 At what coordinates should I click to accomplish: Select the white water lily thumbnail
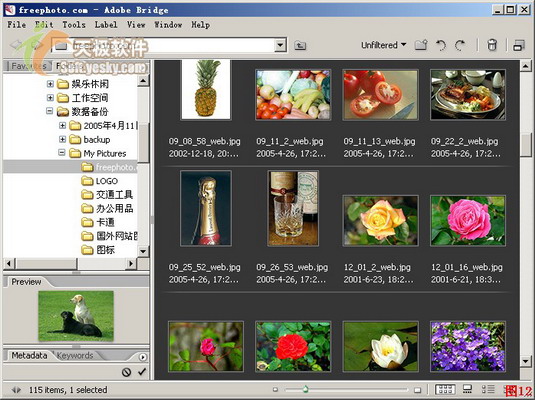click(x=380, y=346)
